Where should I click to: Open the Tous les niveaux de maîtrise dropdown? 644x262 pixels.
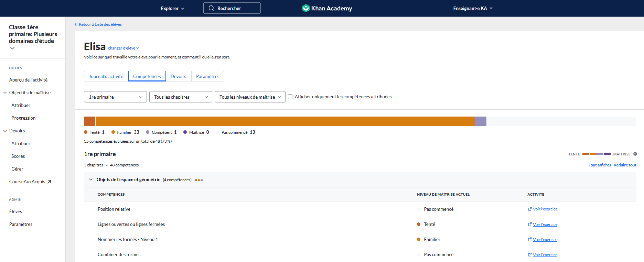click(x=250, y=97)
